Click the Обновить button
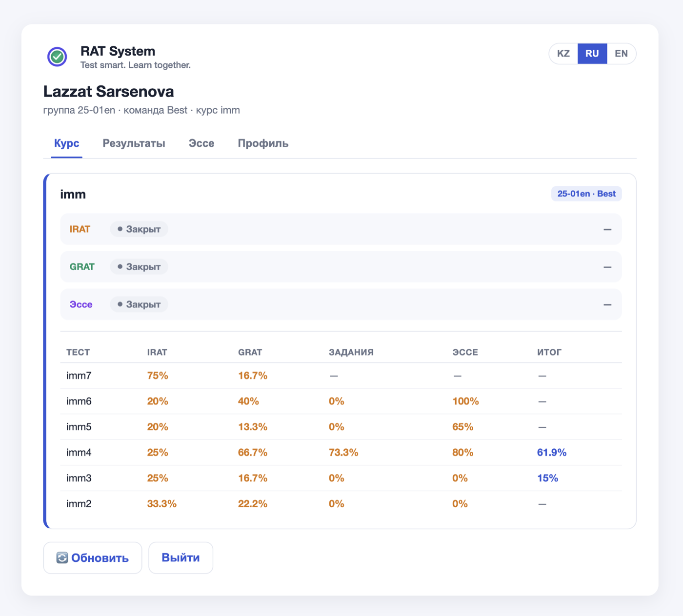The image size is (683, 616). tap(93, 558)
